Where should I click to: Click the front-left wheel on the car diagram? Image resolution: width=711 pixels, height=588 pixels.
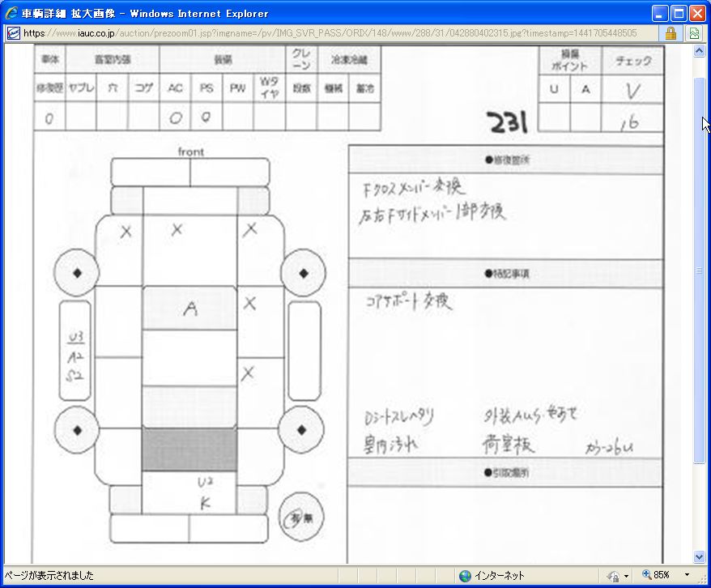tap(77, 273)
